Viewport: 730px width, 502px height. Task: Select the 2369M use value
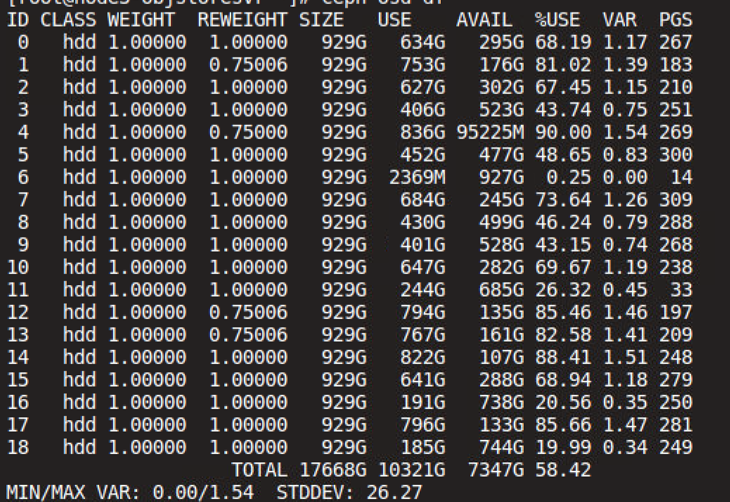(417, 177)
